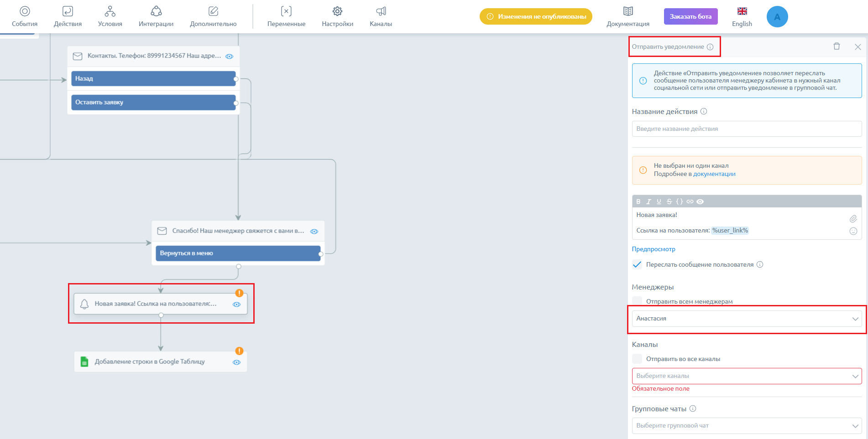Click the Bold formatting icon in editor

[638, 201]
